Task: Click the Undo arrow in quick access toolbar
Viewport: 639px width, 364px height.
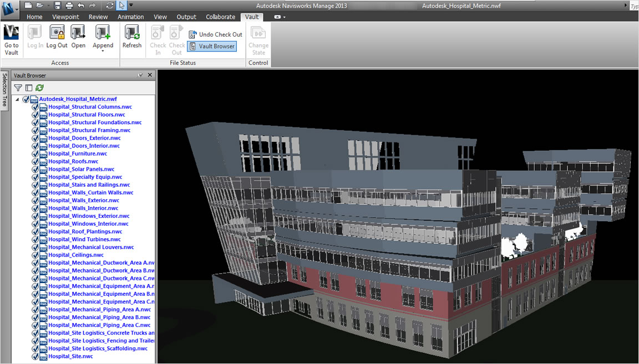Action: click(80, 6)
